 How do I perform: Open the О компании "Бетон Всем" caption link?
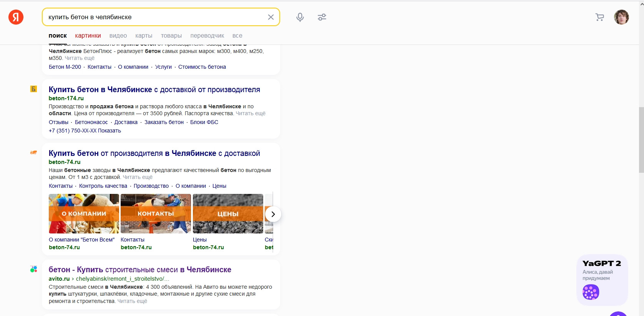tap(81, 240)
